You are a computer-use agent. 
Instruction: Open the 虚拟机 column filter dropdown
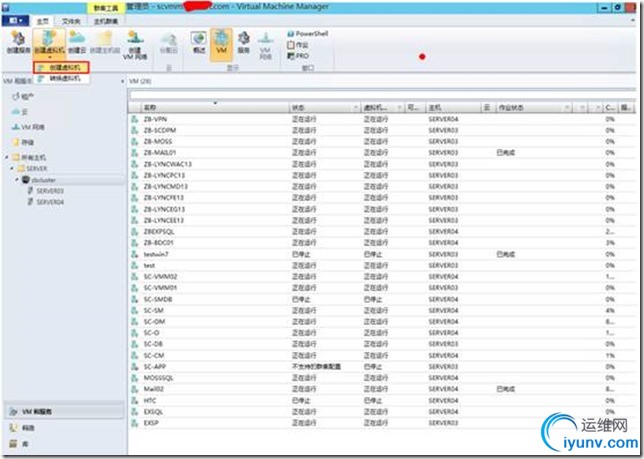[x=399, y=108]
